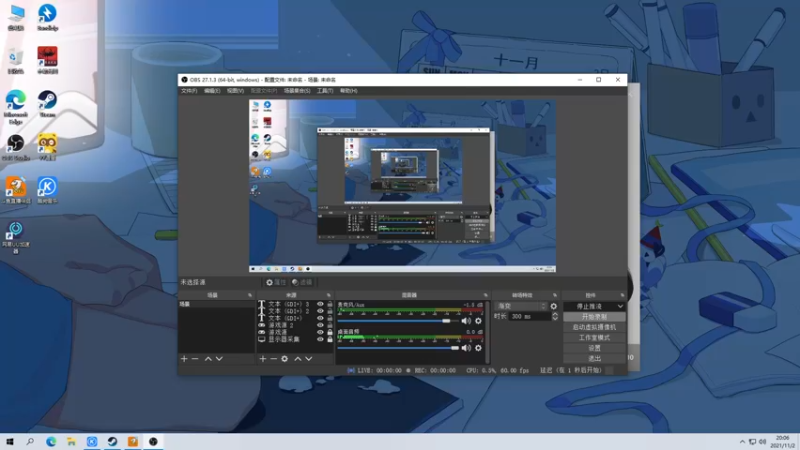This screenshot has width=800, height=450.
Task: Toggle visibility of 游戏源 source
Action: pyautogui.click(x=320, y=332)
